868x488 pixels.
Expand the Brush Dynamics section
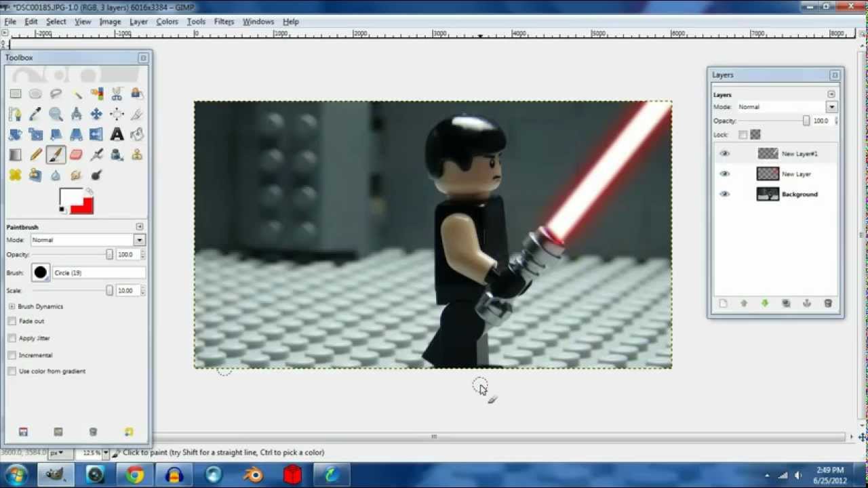[12, 306]
